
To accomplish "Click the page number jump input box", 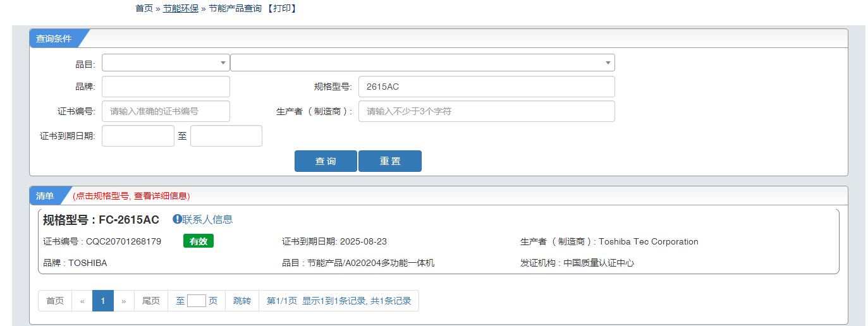I will [197, 301].
